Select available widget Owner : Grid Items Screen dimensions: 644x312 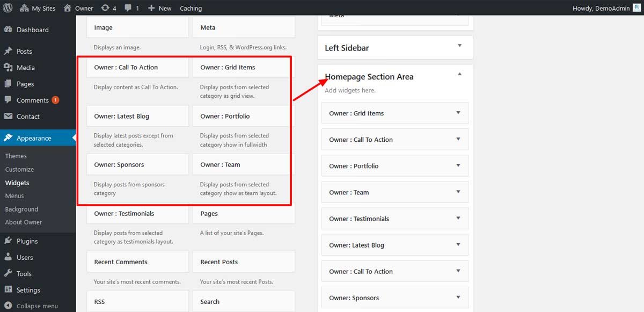pos(243,67)
